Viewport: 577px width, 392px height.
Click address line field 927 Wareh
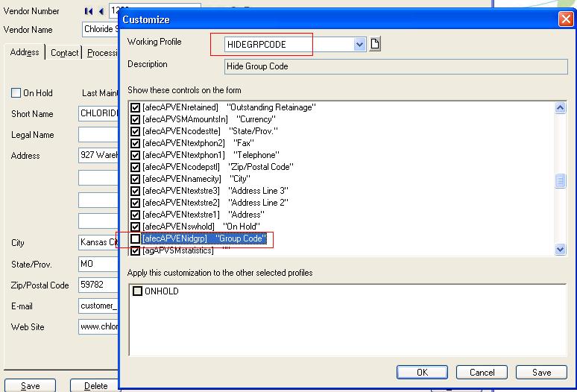click(x=98, y=155)
